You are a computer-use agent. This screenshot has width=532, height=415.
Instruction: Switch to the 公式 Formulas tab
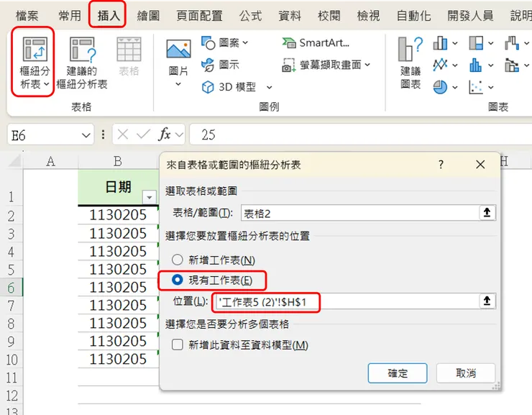[x=250, y=16]
